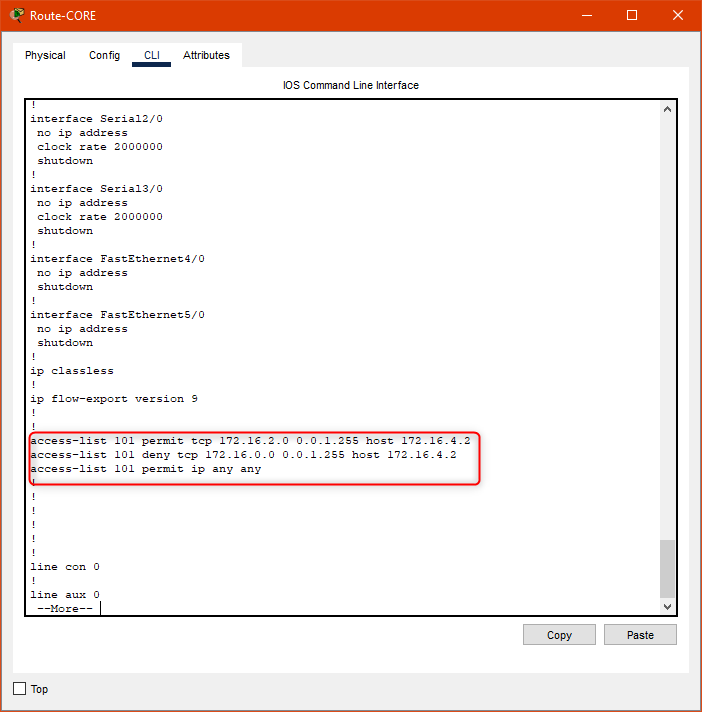This screenshot has width=702, height=712.
Task: Click the 'access-list 101 deny tcp' line
Action: tap(243, 455)
